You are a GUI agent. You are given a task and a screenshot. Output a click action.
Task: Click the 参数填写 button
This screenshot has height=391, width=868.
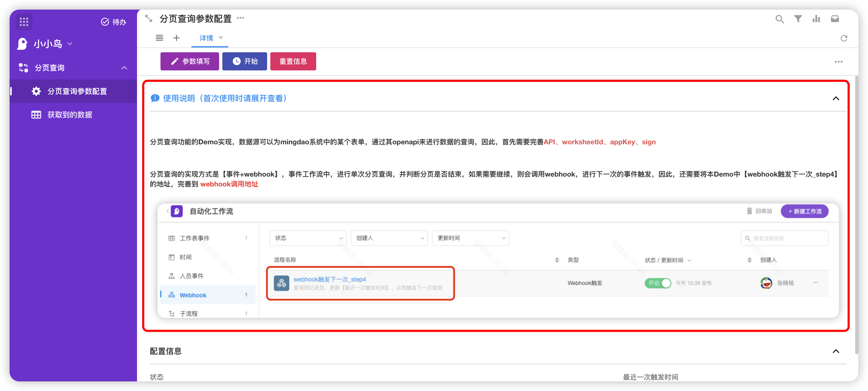click(190, 61)
